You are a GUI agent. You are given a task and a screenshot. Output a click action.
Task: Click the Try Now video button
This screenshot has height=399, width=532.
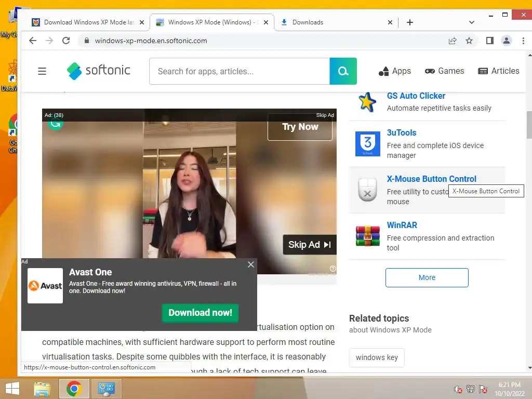(300, 128)
